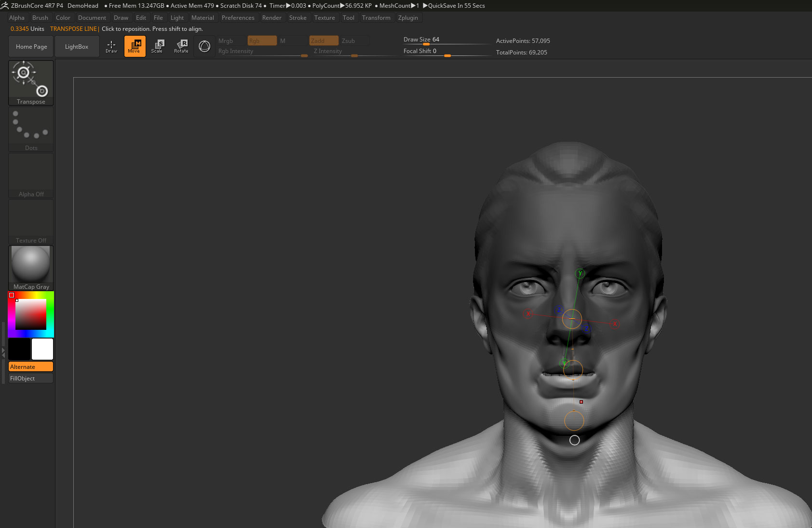812x528 pixels.
Task: Click the orange transpose circle on the chin
Action: [574, 420]
